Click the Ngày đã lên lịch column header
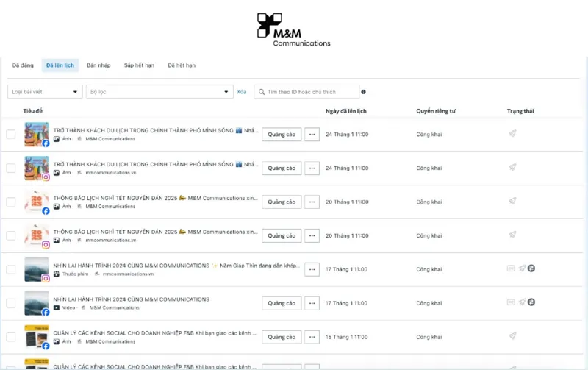This screenshot has height=370, width=588. [x=345, y=111]
